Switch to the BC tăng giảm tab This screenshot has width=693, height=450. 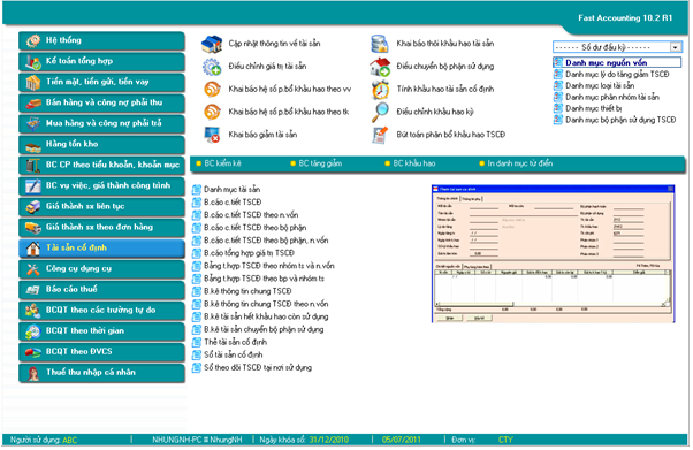[x=316, y=164]
